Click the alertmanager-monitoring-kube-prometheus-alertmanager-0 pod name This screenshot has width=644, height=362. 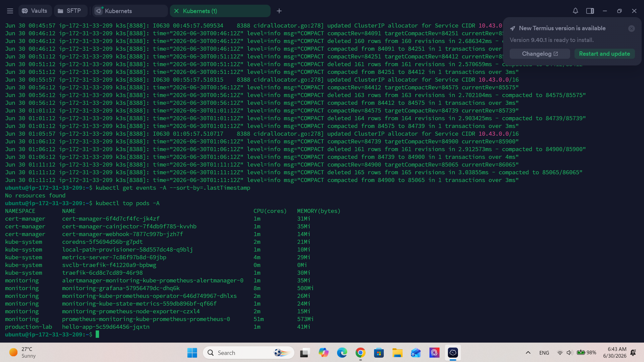tap(153, 280)
